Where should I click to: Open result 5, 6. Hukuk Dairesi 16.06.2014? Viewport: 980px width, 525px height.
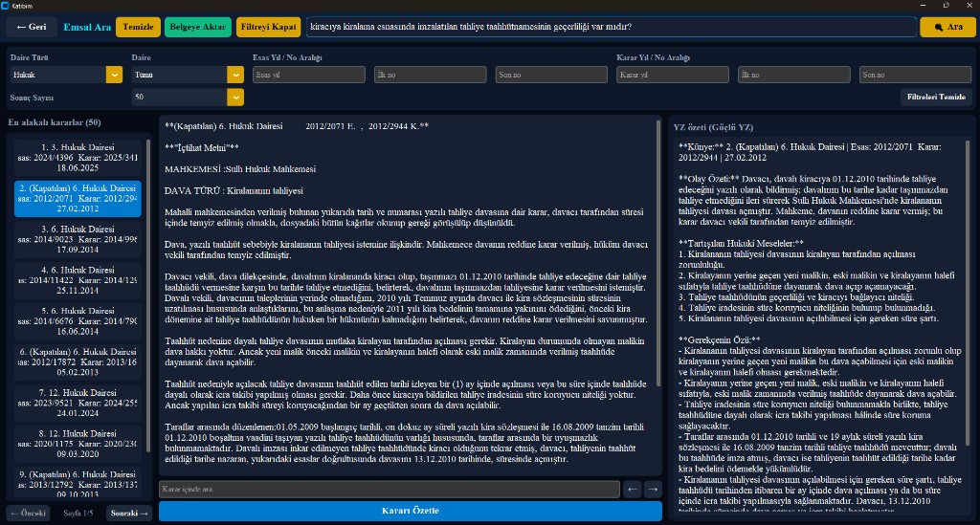pos(78,321)
